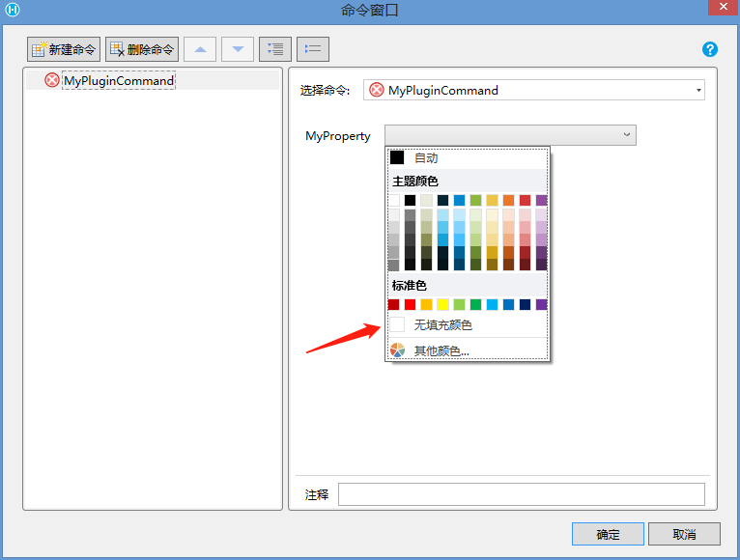Click the app logo in title bar
The image size is (740, 560).
tap(13, 9)
